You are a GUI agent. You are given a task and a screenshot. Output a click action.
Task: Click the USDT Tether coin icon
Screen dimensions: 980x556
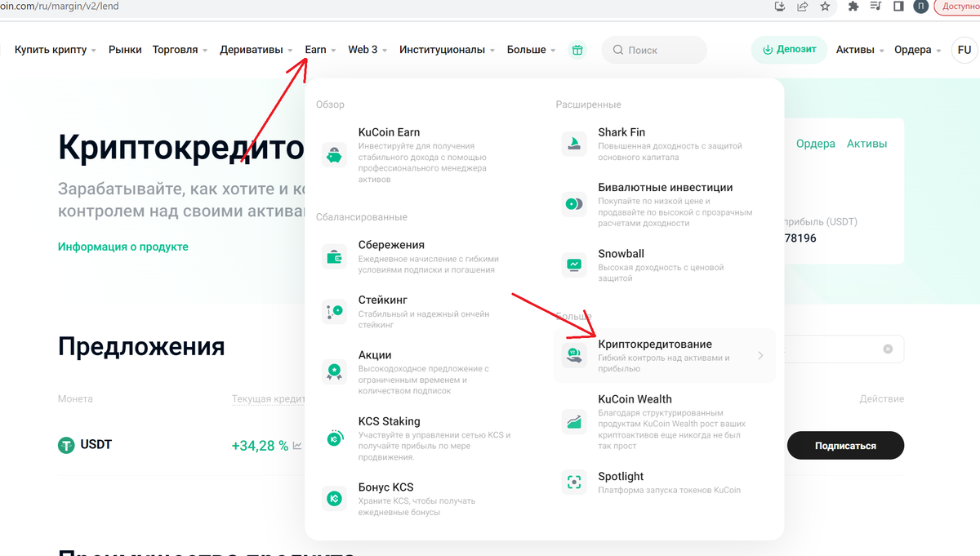point(66,446)
